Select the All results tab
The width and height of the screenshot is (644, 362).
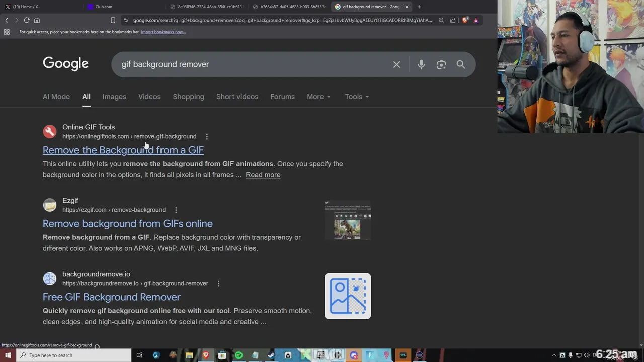click(86, 97)
